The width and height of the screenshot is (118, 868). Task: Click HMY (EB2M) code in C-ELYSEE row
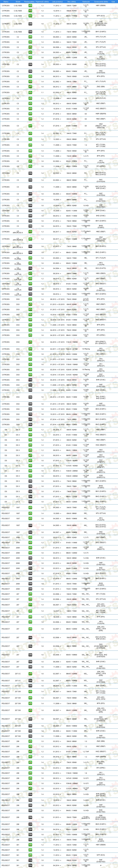pyautogui.click(x=101, y=6)
